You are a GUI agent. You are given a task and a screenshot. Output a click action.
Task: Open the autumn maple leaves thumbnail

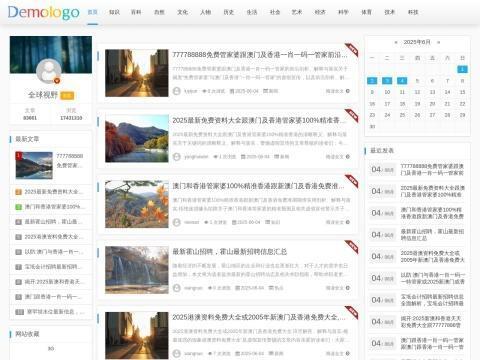(x=137, y=204)
